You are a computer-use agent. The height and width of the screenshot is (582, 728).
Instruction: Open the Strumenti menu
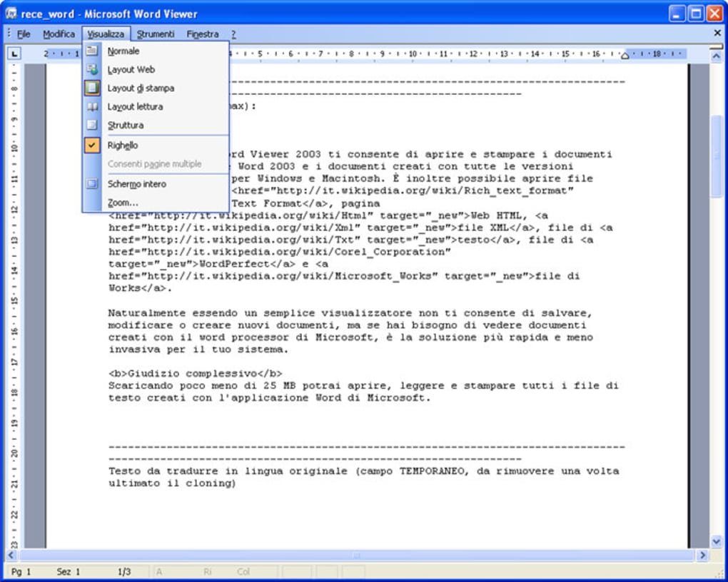[x=156, y=34]
